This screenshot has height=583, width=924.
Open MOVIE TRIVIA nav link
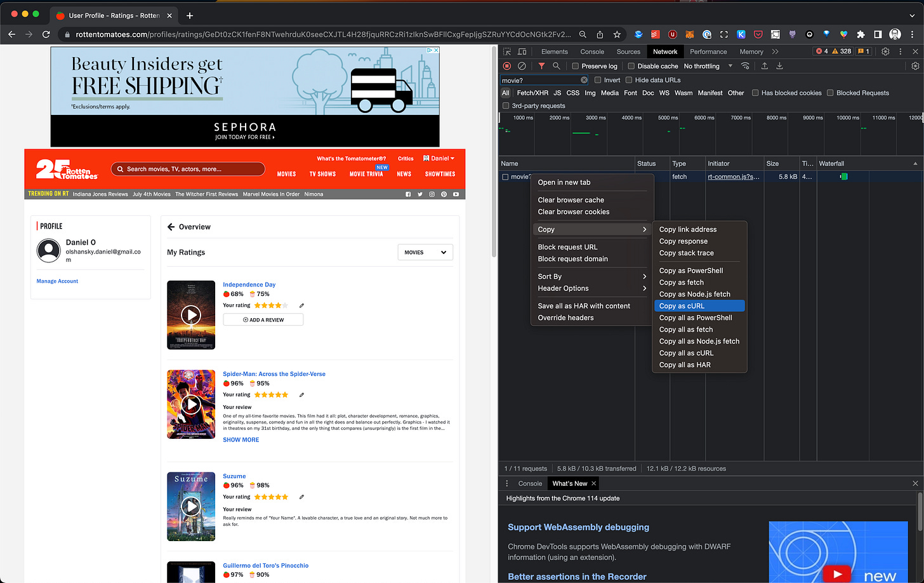[366, 174]
